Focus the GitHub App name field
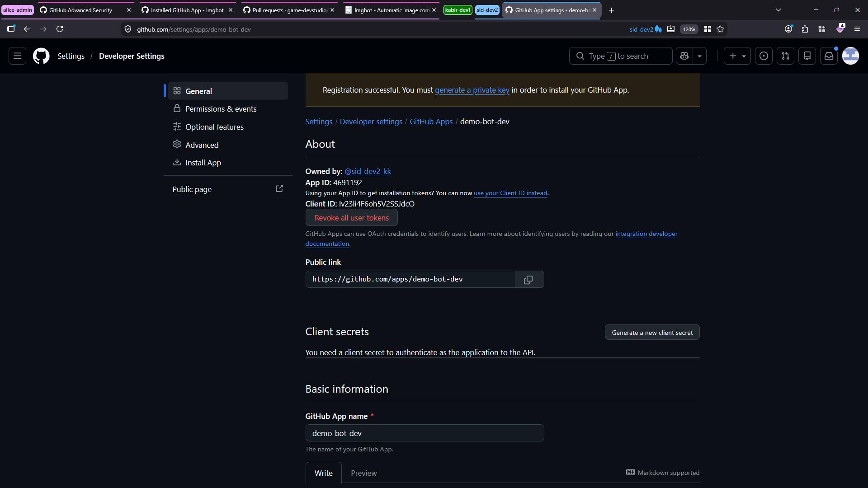The image size is (868, 488). click(x=425, y=433)
